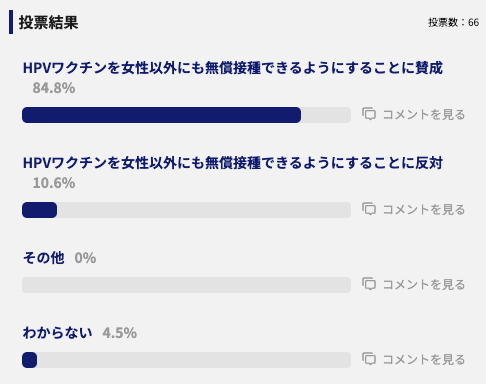Click the 84.8% percentage label
The height and width of the screenshot is (384, 486).
coord(54,88)
